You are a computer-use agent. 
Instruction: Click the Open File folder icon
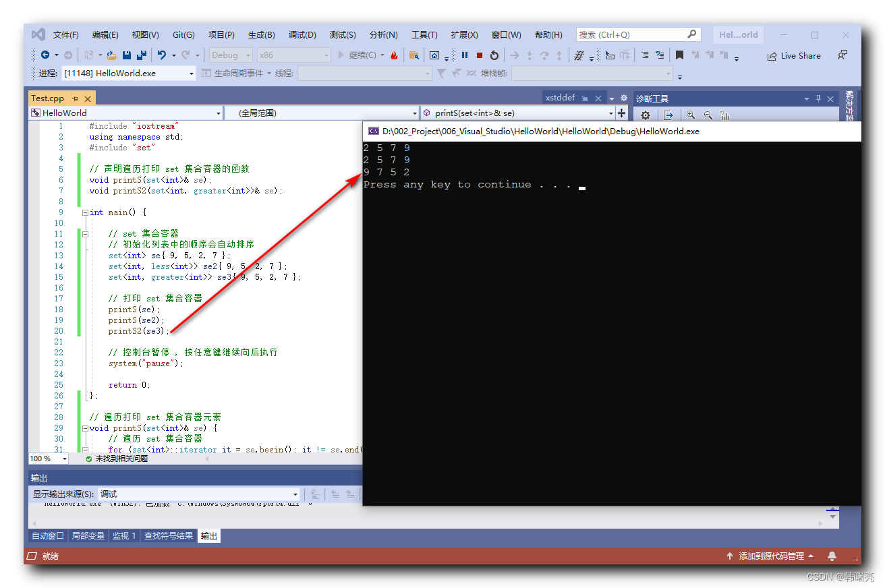[x=112, y=55]
